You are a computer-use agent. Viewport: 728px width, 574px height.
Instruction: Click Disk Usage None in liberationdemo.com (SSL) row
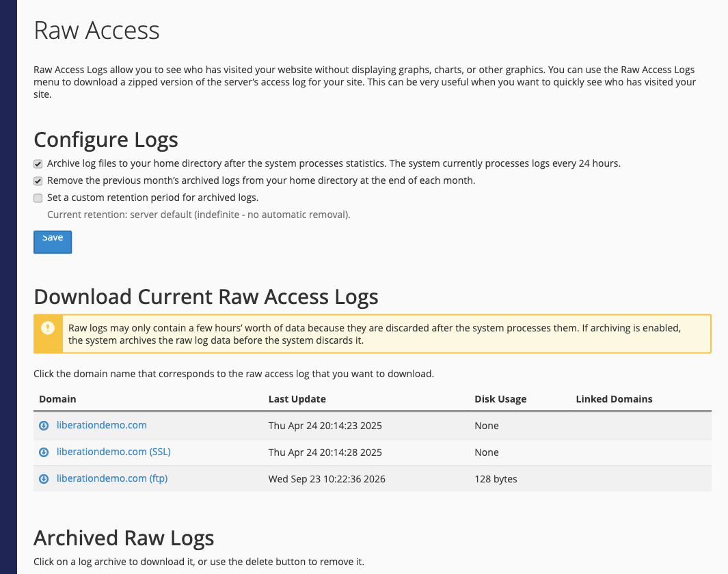(487, 452)
